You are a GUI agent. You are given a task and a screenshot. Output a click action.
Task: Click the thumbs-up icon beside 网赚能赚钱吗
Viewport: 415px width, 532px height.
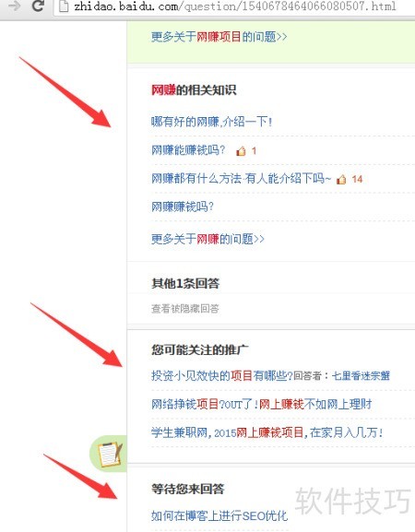click(x=241, y=150)
